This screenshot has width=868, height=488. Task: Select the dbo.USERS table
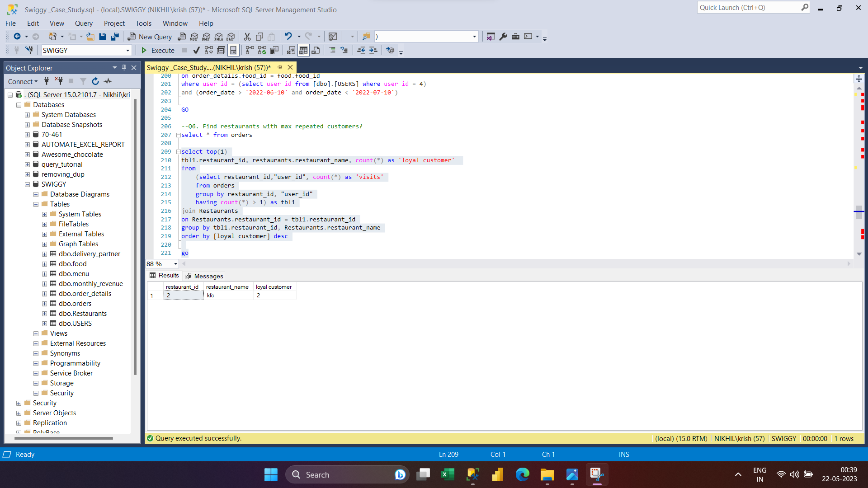click(x=75, y=324)
